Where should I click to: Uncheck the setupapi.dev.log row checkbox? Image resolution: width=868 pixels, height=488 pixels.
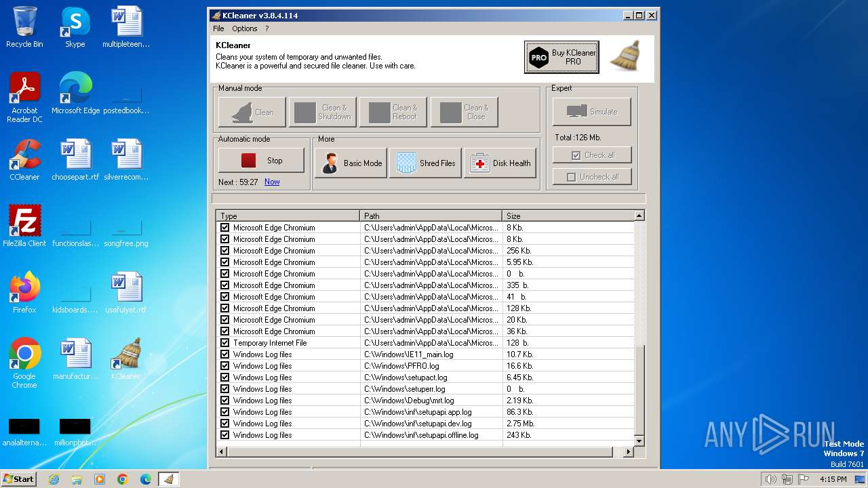[225, 424]
